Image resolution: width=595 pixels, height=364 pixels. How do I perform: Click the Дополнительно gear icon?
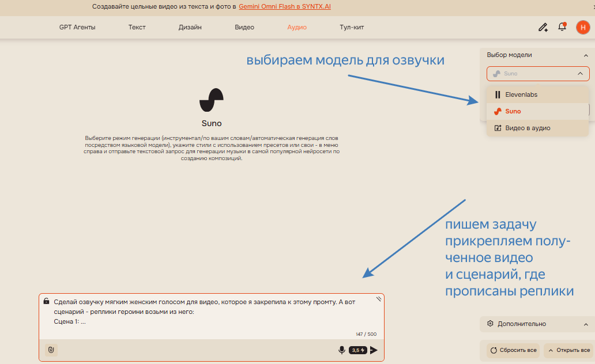point(490,324)
